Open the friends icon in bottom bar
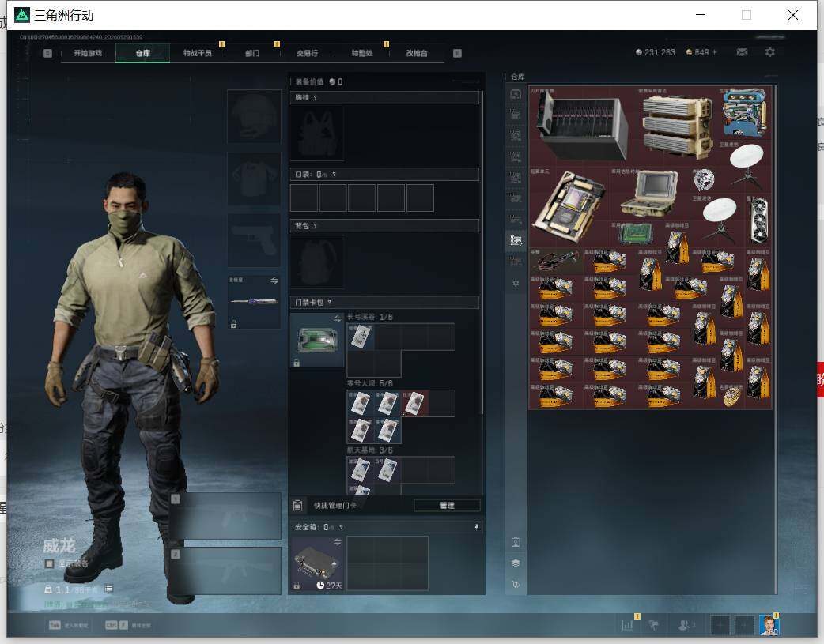824x644 pixels. pyautogui.click(x=683, y=625)
